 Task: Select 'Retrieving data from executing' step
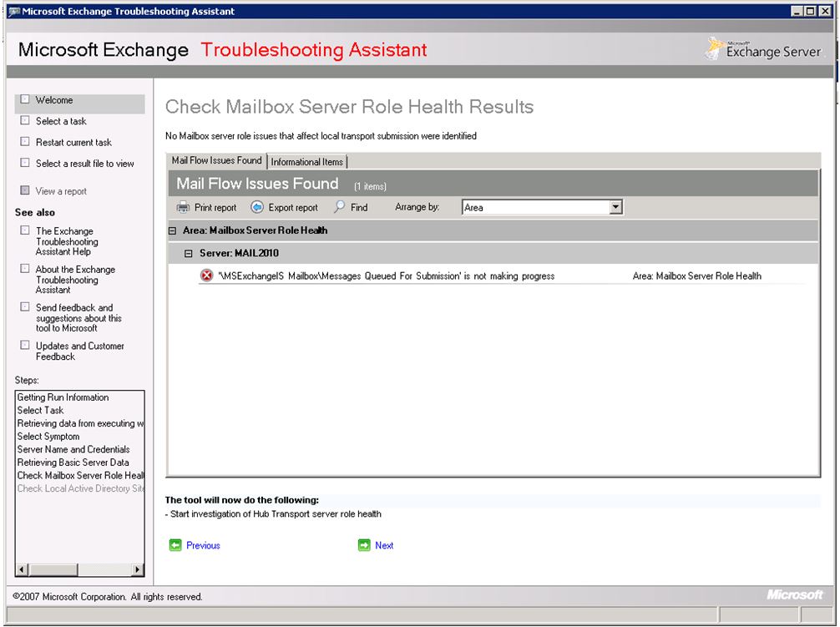(80, 423)
